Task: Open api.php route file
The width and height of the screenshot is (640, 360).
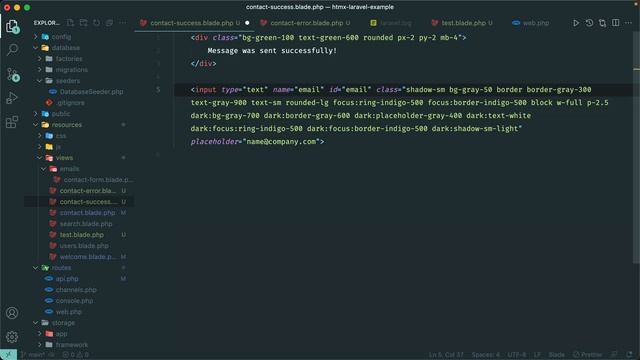Action: point(67,279)
